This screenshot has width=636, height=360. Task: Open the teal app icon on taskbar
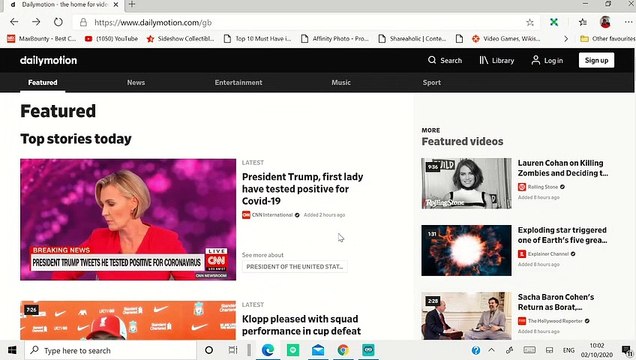pos(368,350)
